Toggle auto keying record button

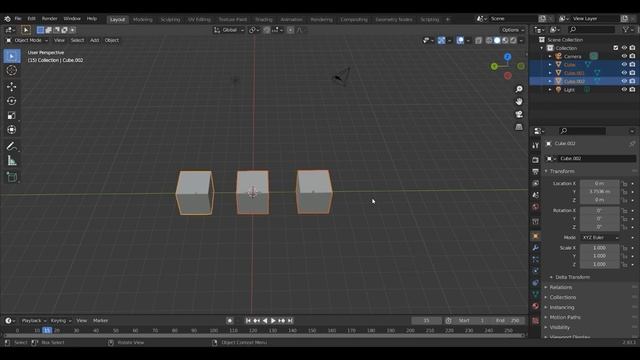(x=230, y=321)
